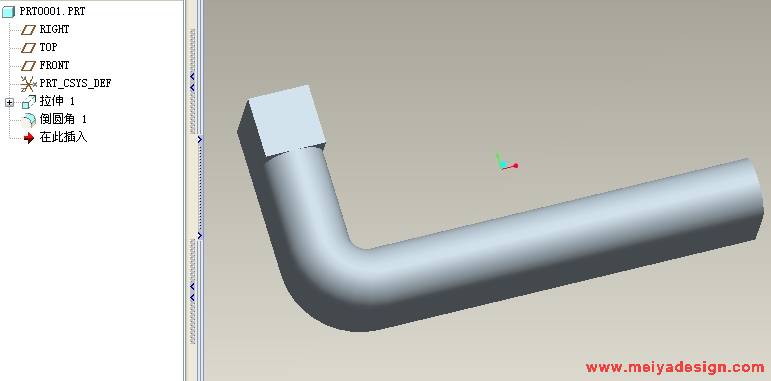Click the red 在此插入 insert arrow icon

pos(29,138)
